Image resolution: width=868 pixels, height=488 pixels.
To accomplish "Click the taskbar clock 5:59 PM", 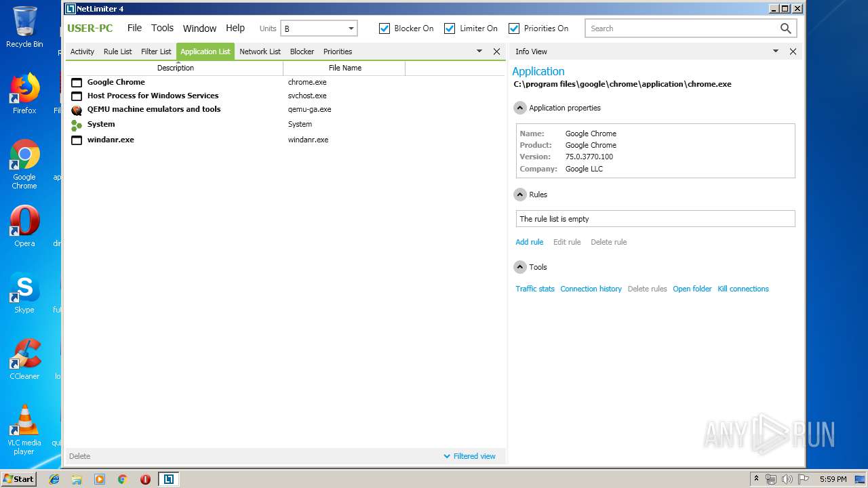I will click(833, 479).
